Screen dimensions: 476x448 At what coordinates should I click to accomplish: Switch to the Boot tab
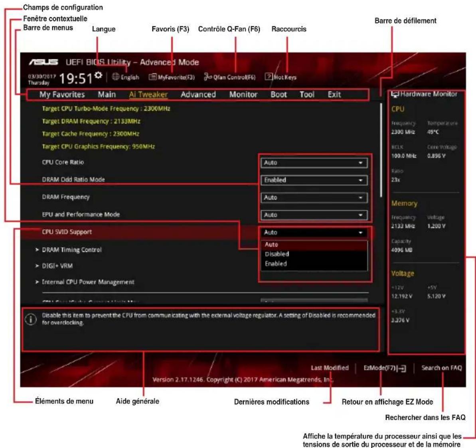(x=278, y=95)
